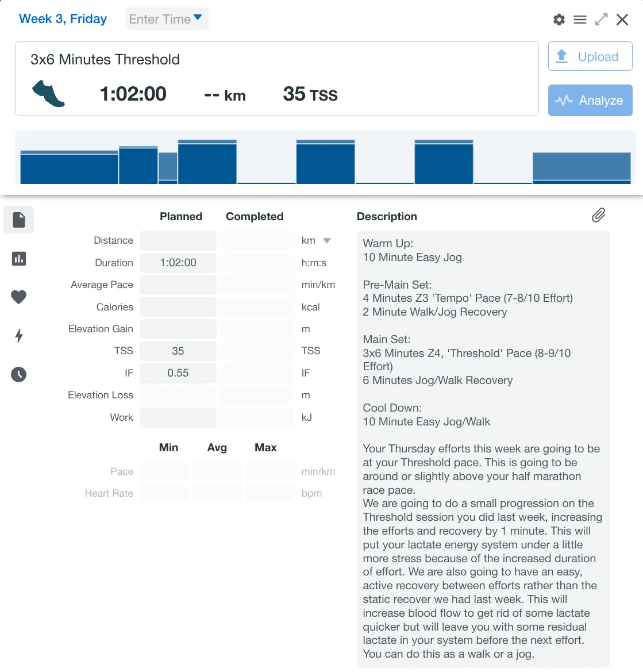Click the paperclip attachment icon
The image size is (643, 672).
coord(598,216)
